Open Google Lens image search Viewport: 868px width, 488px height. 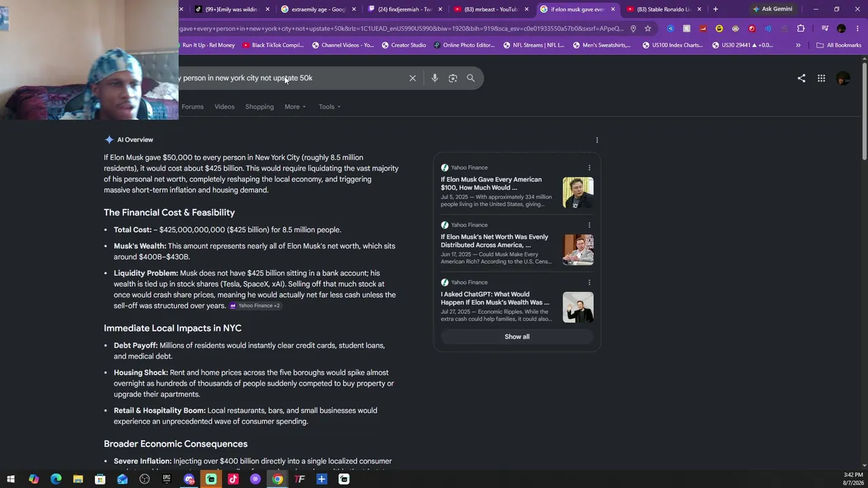click(x=453, y=78)
